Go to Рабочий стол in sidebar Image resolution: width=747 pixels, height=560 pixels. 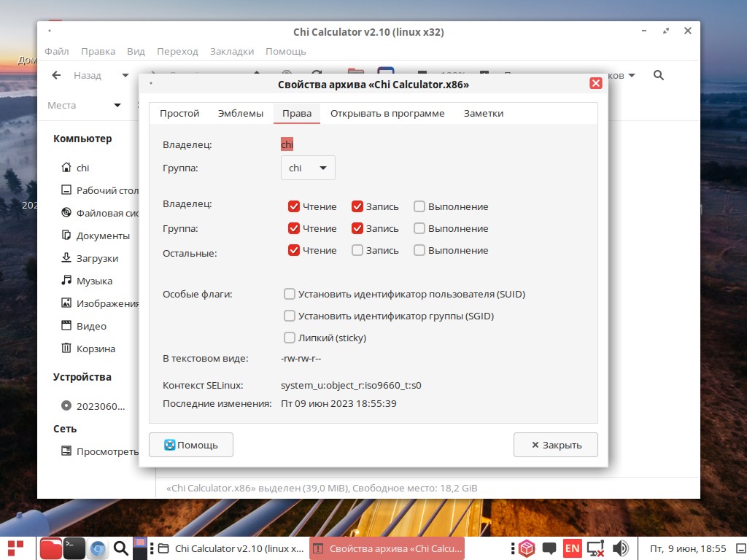tap(99, 190)
